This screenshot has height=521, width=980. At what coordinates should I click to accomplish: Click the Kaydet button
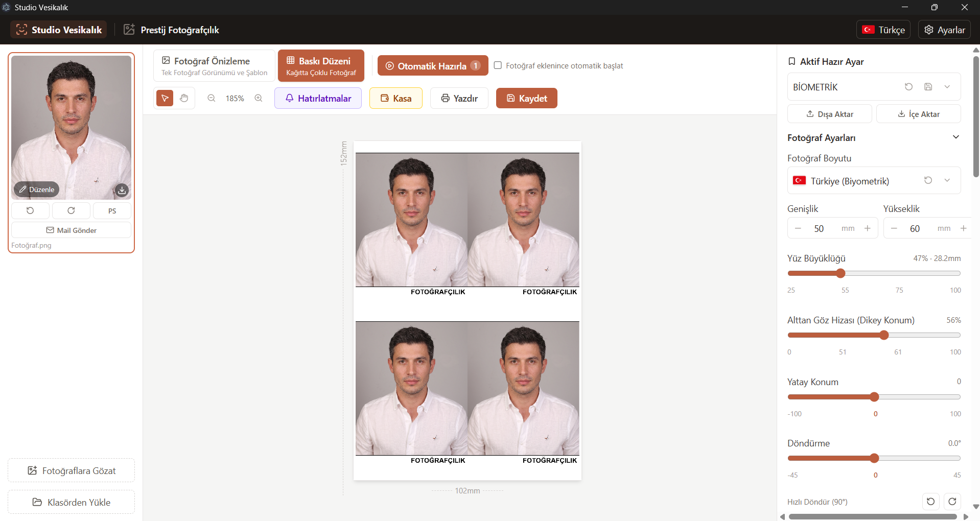coord(526,98)
